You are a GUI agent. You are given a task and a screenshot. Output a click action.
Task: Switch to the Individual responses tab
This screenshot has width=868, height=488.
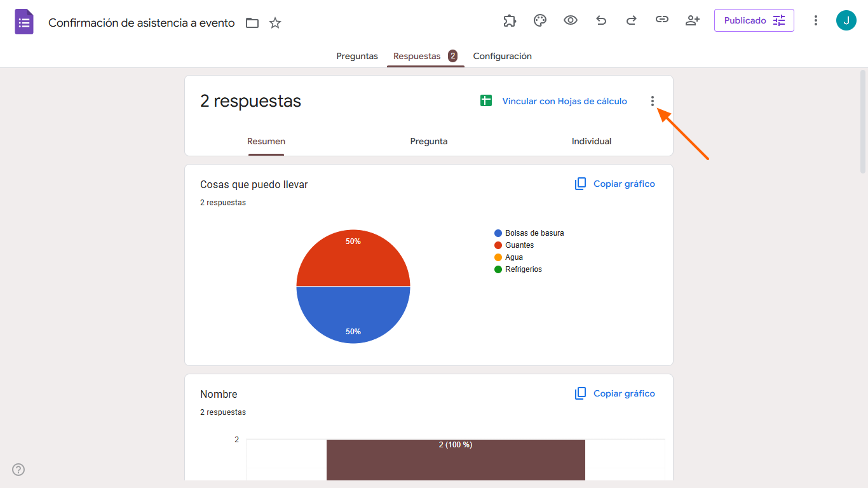pyautogui.click(x=592, y=141)
